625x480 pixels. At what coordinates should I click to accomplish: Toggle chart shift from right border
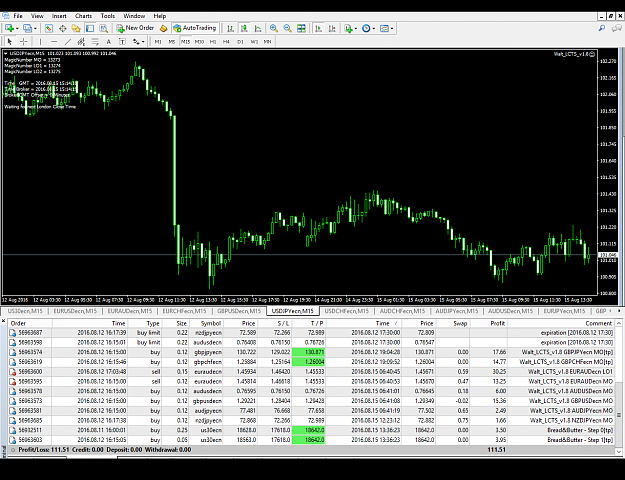pyautogui.click(x=332, y=28)
